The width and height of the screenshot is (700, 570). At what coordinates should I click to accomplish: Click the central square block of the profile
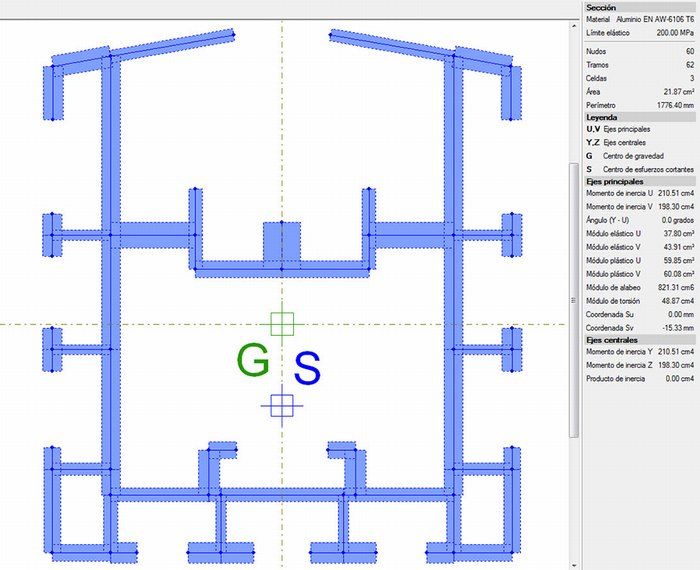point(282,241)
